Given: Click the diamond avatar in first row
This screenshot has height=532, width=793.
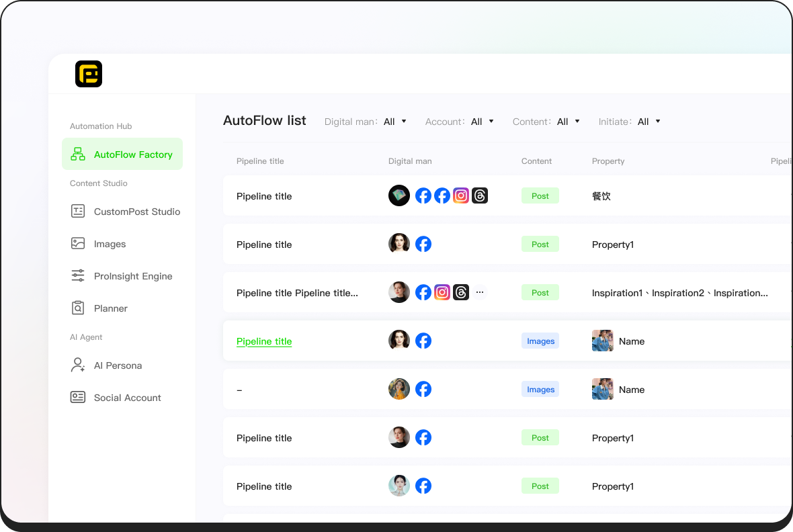Looking at the screenshot, I should [x=399, y=195].
